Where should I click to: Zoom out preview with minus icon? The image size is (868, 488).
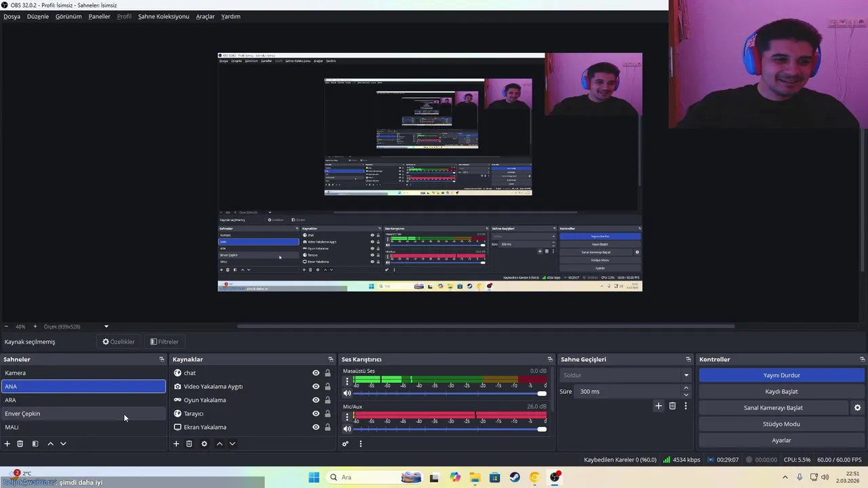[x=6, y=327]
